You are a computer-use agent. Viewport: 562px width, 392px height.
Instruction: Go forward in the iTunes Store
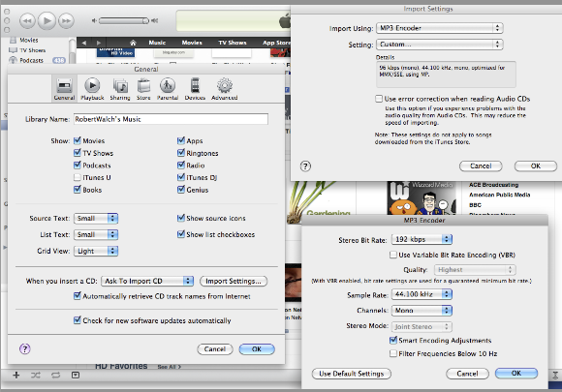tap(99, 43)
